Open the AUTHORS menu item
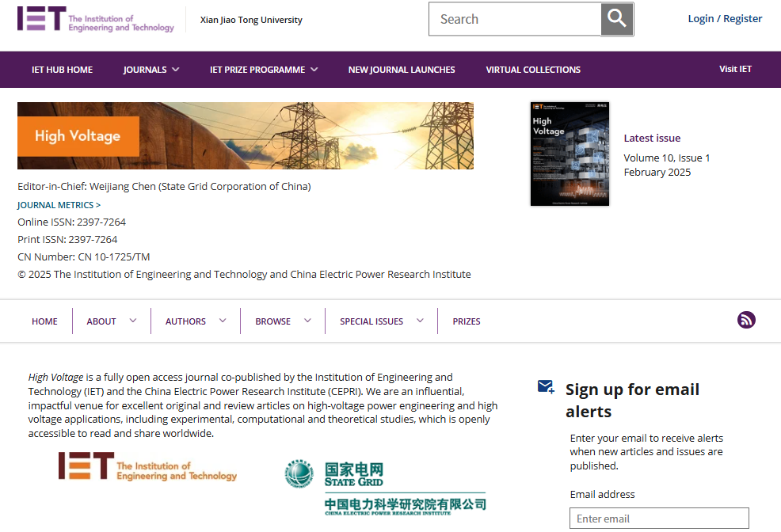 point(185,321)
